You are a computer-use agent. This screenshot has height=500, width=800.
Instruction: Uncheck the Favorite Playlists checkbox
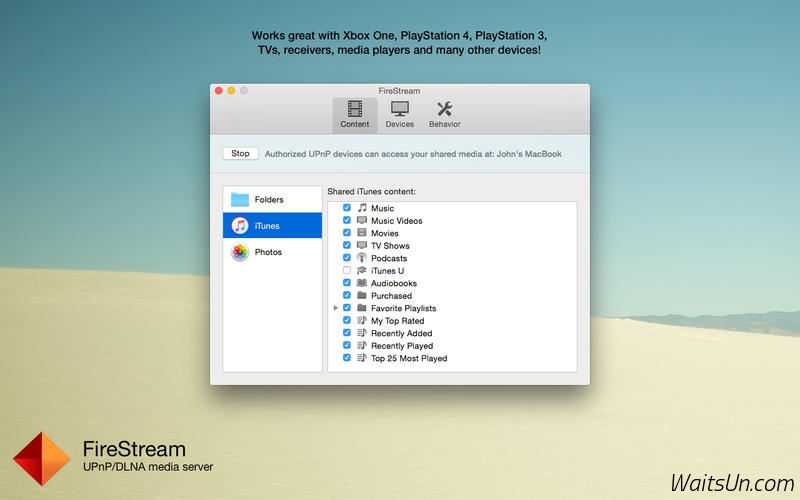point(347,308)
